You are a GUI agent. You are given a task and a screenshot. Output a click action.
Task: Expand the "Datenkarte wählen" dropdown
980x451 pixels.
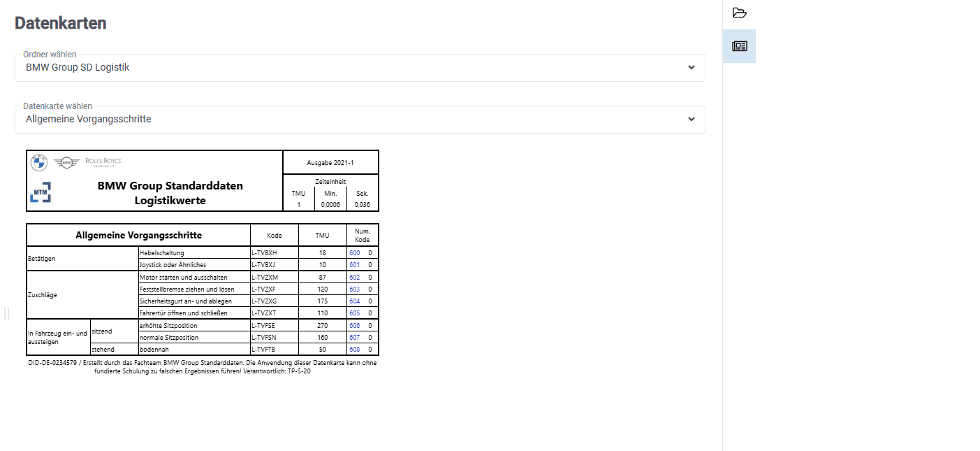[x=360, y=120]
